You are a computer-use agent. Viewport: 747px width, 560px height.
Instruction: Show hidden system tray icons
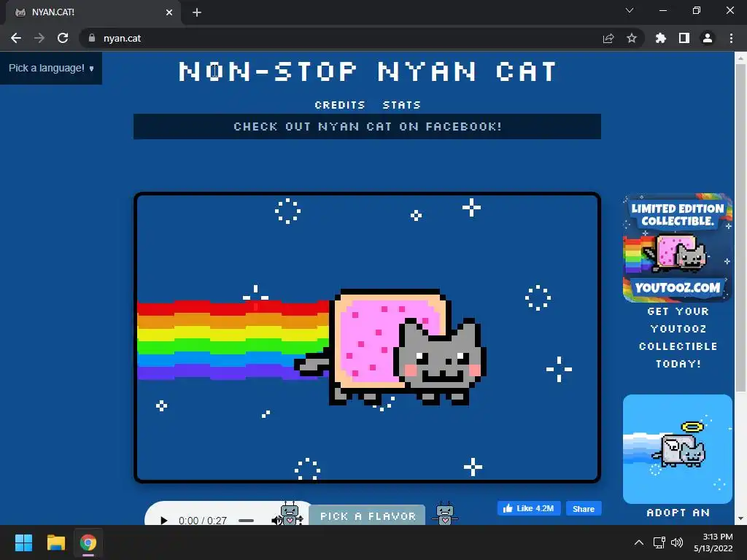click(639, 542)
